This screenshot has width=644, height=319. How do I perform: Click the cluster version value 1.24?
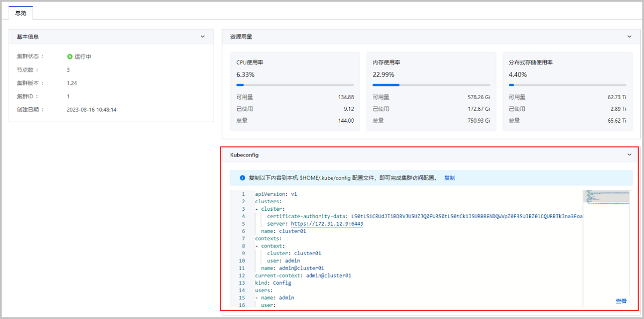click(x=72, y=83)
